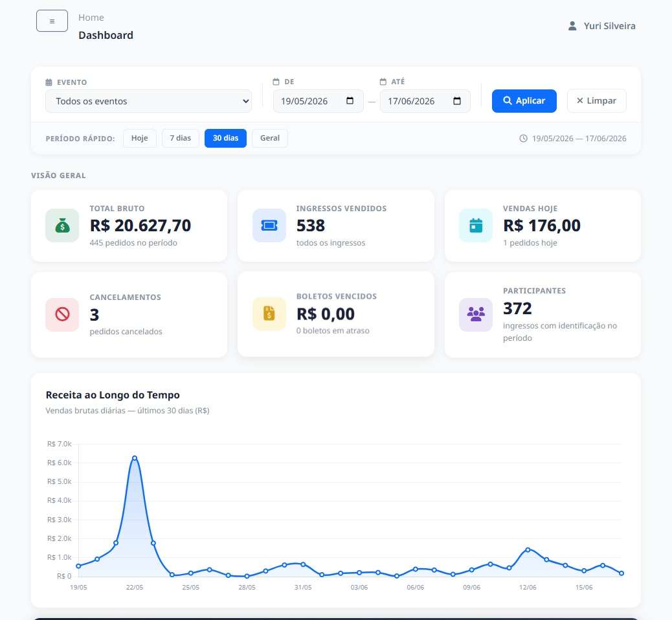
Task: Click the red ban icon for Cancelamentos
Action: click(x=62, y=315)
